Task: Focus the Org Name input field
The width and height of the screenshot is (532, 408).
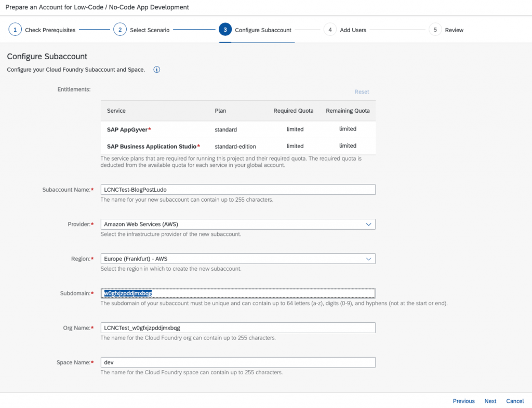Action: 238,328
